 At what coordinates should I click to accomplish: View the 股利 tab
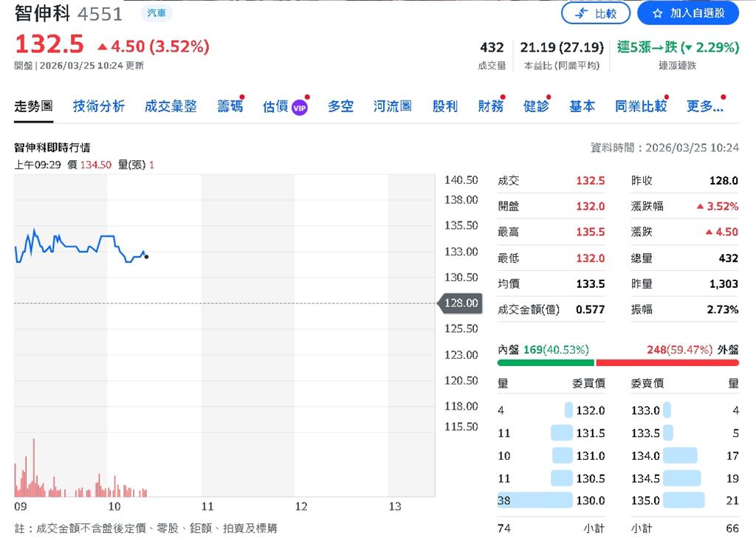coord(444,106)
